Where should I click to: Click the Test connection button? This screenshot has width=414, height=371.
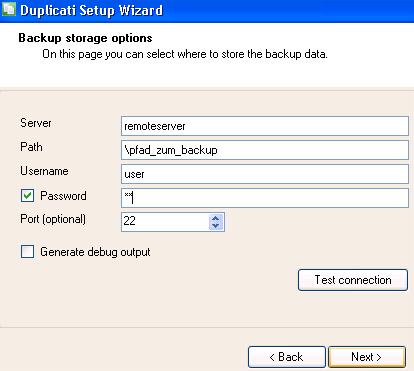point(353,280)
